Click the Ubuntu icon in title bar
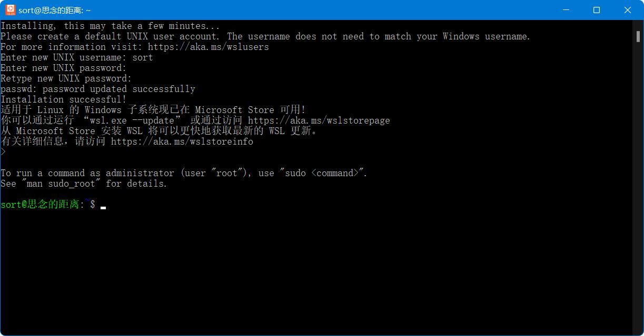 coord(10,10)
